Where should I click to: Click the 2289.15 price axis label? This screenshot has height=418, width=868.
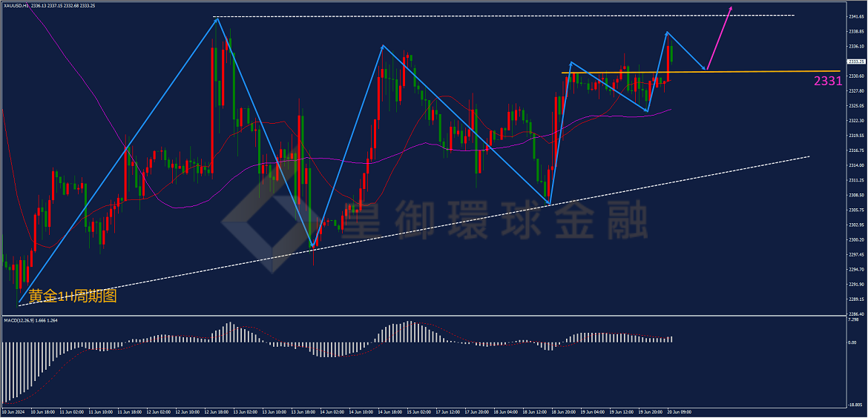pos(856,299)
